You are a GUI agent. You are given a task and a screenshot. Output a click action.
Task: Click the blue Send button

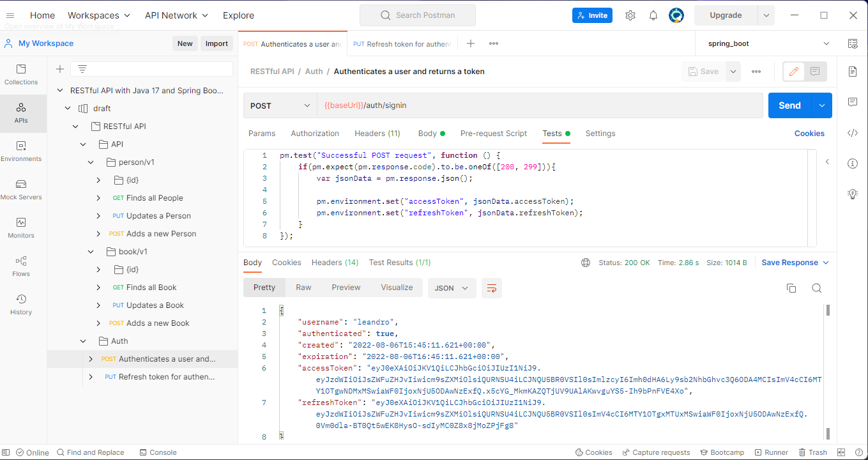pyautogui.click(x=789, y=106)
